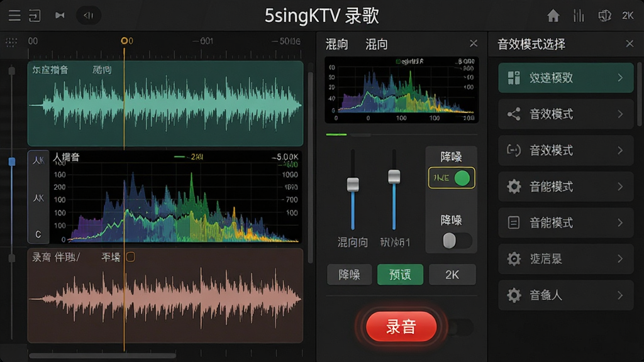Click the 2K button under sliders
Viewport: 644px width, 362px height.
(x=452, y=275)
